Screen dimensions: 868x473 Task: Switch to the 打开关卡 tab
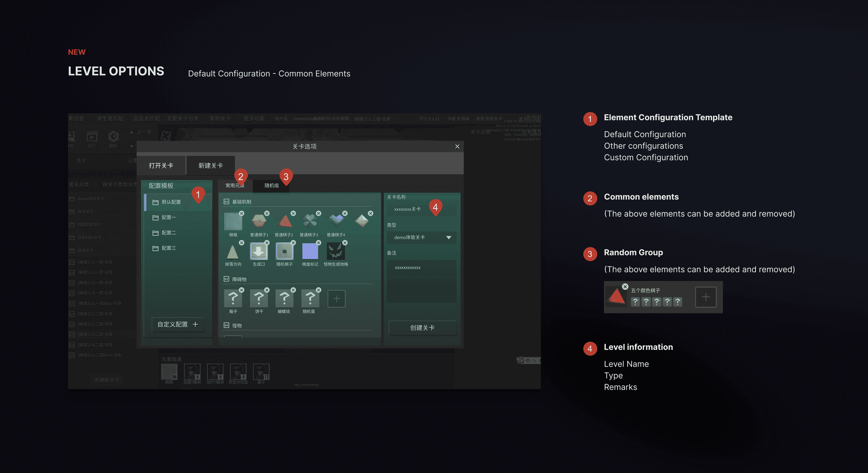(161, 166)
